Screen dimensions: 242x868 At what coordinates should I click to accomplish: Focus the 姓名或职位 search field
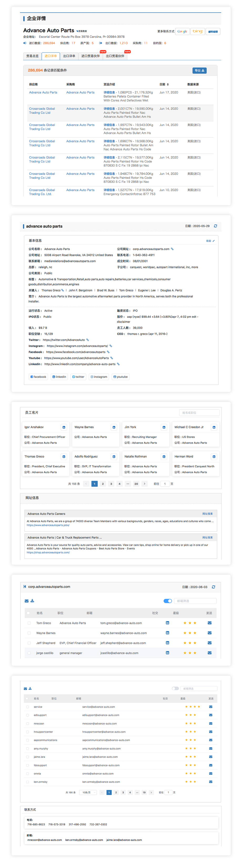199,413
